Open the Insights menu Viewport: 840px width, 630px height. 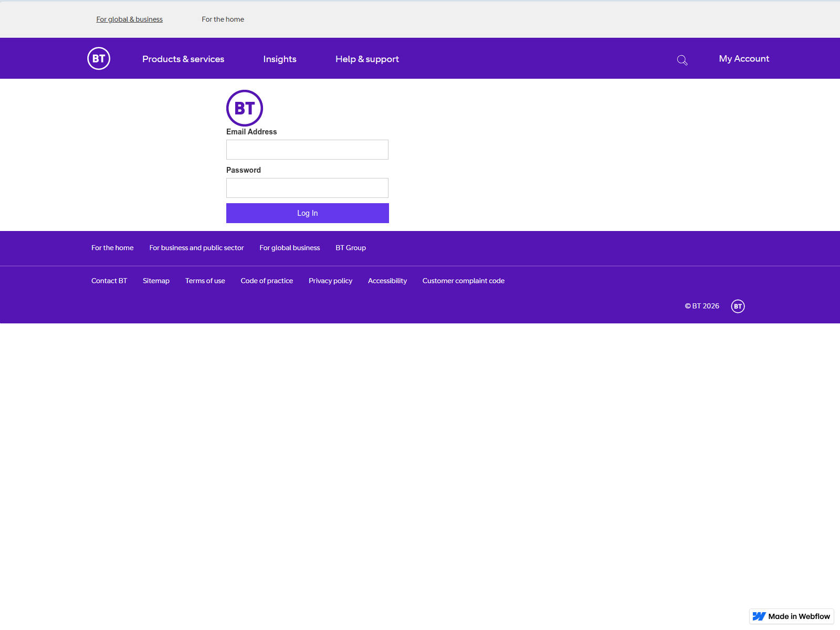(x=280, y=59)
